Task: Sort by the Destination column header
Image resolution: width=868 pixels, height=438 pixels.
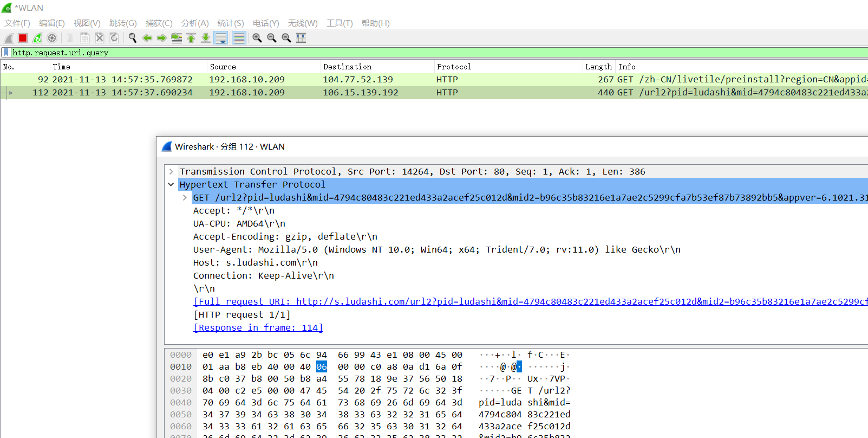Action: pyautogui.click(x=378, y=67)
